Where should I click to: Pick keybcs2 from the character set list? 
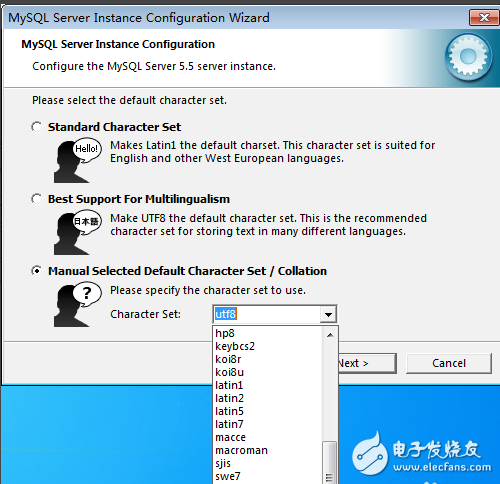tap(268, 346)
